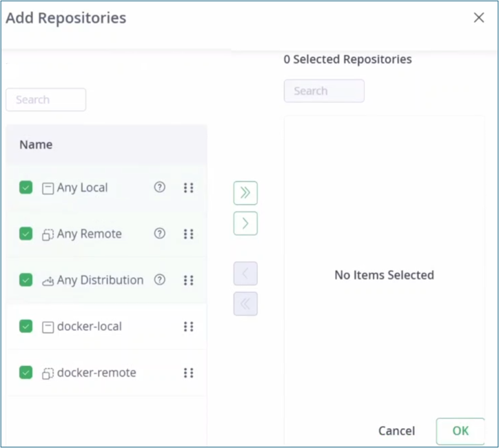Image resolution: width=499 pixels, height=448 pixels.
Task: Add selected repositories with single right arrow
Action: 245,223
